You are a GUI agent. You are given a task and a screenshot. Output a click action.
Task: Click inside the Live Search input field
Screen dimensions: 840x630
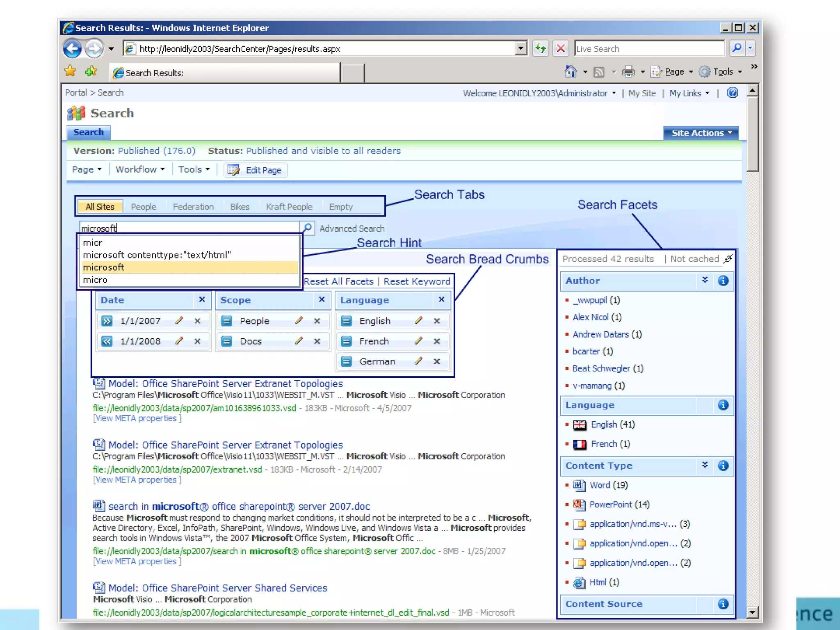(x=649, y=49)
